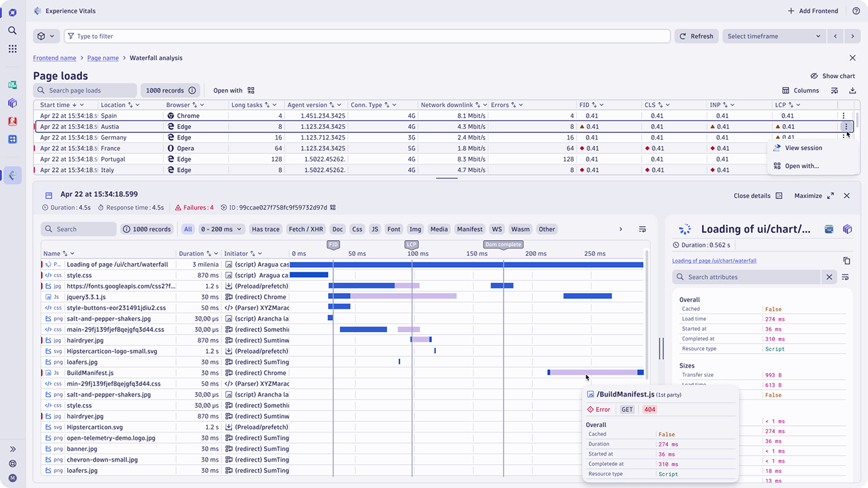Select Open with... in context menu
Viewport: 868px width, 488px height.
[801, 166]
